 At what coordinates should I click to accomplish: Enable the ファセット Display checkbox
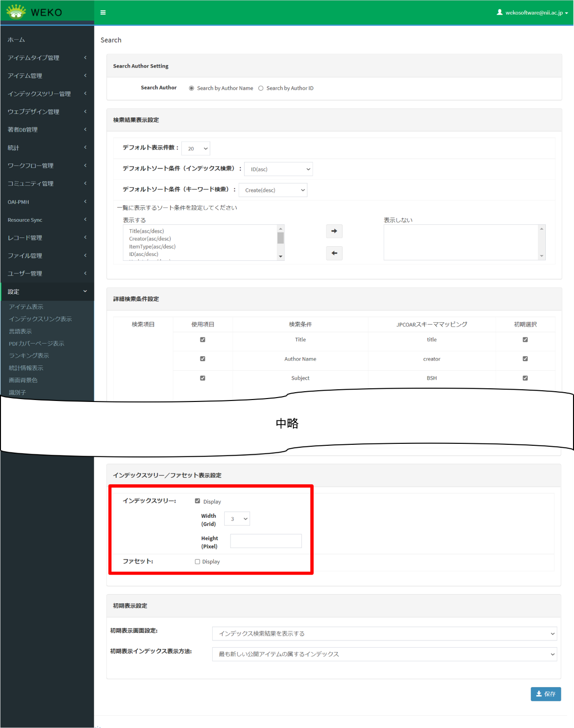[197, 562]
